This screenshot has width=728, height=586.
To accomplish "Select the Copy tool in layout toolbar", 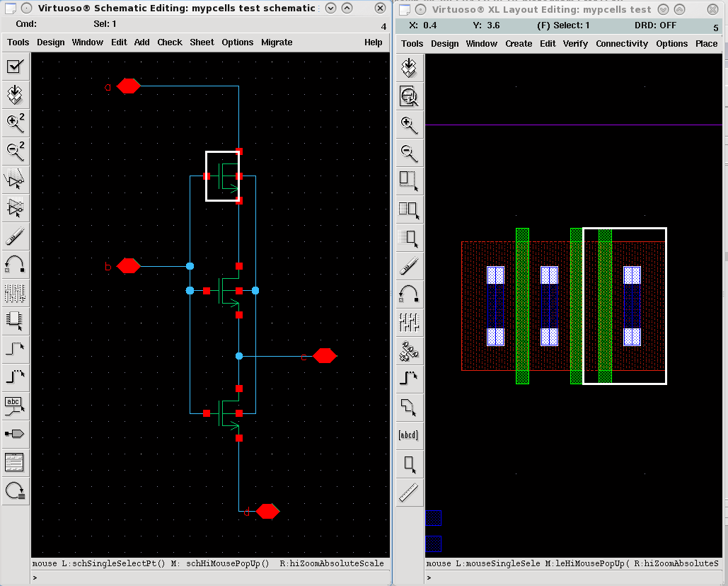I will coord(409,209).
